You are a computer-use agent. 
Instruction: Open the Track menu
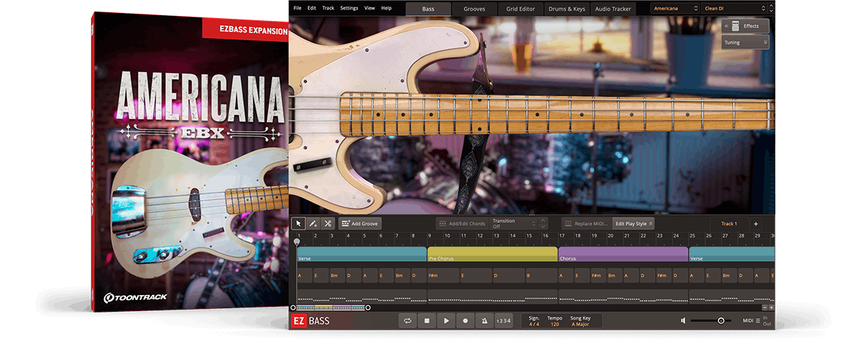pyautogui.click(x=328, y=8)
